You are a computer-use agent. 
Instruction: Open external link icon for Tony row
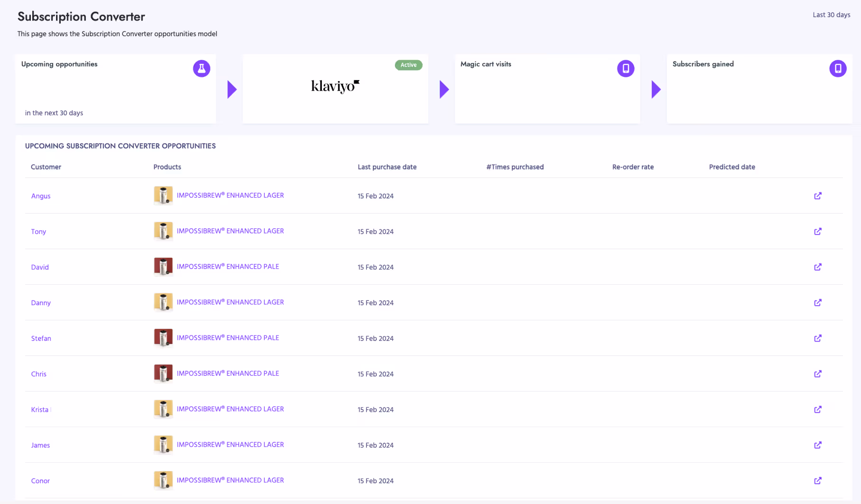[x=818, y=231]
